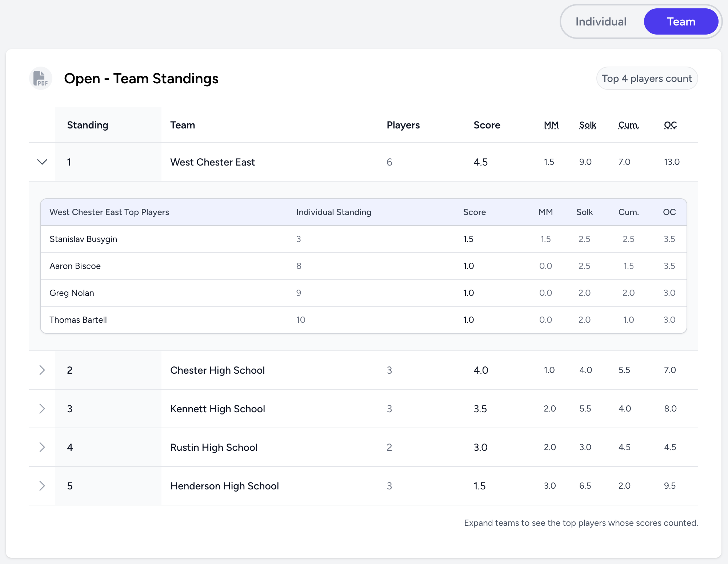Download standings as PDF icon
The height and width of the screenshot is (564, 728).
pos(41,78)
